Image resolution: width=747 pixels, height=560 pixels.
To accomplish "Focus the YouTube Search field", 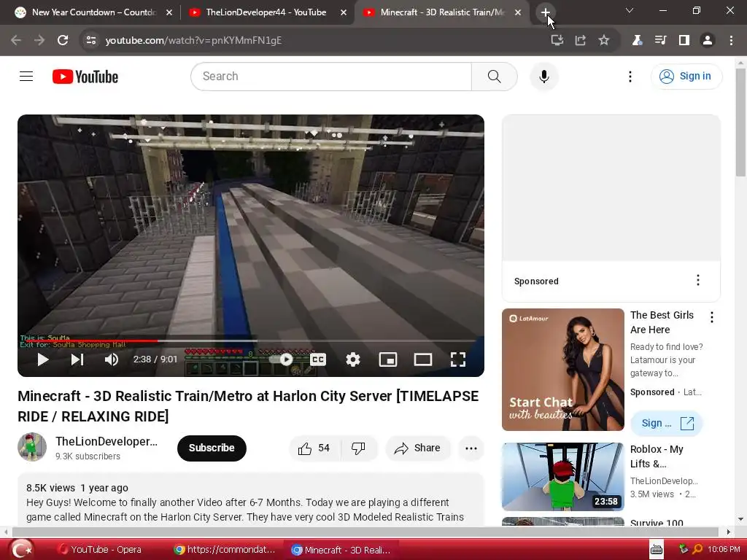I will click(x=331, y=76).
